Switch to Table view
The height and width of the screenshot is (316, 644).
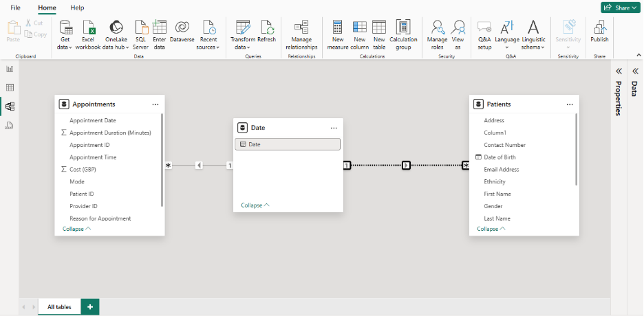point(10,87)
